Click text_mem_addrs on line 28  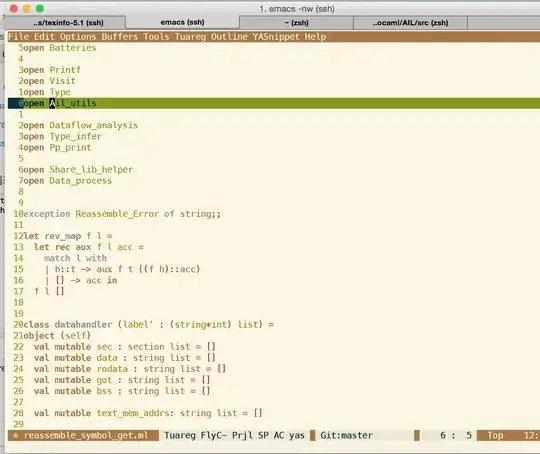[x=133, y=413]
